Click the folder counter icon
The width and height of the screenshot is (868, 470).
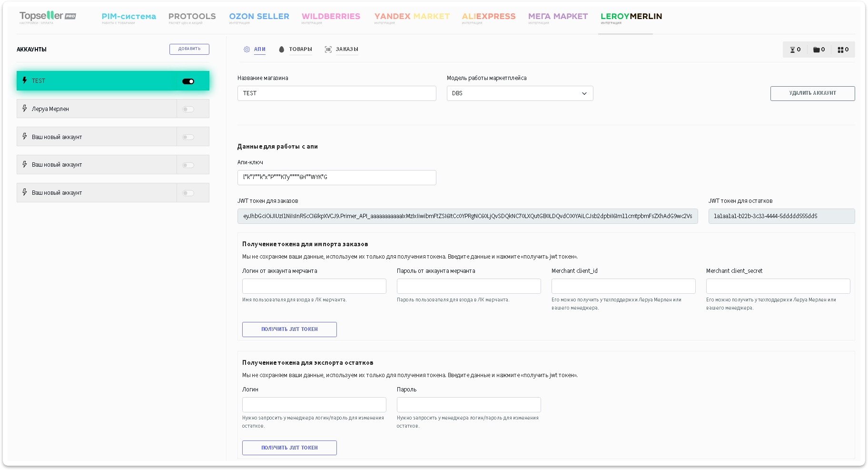tap(816, 50)
